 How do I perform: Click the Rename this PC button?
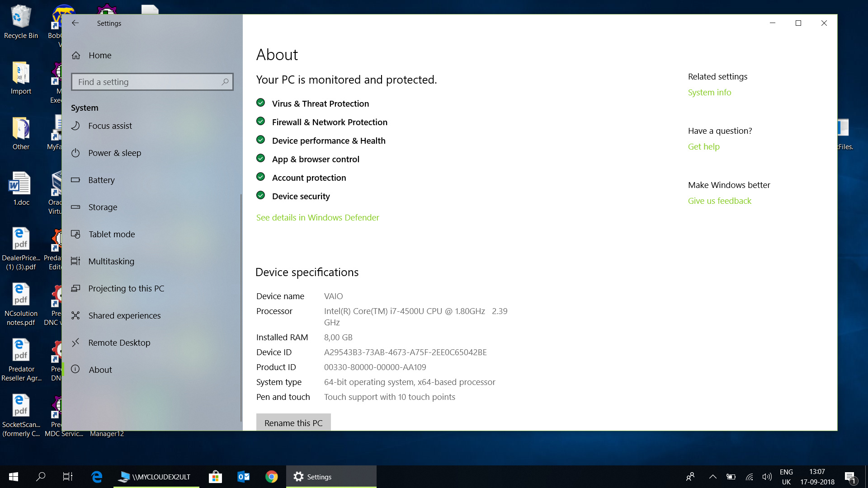tap(293, 422)
